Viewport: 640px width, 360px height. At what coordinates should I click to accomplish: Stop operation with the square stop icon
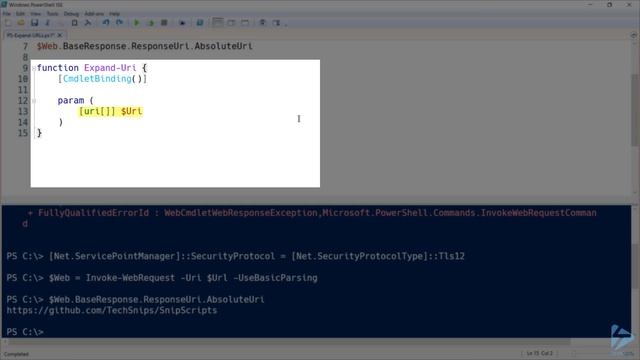click(x=164, y=23)
